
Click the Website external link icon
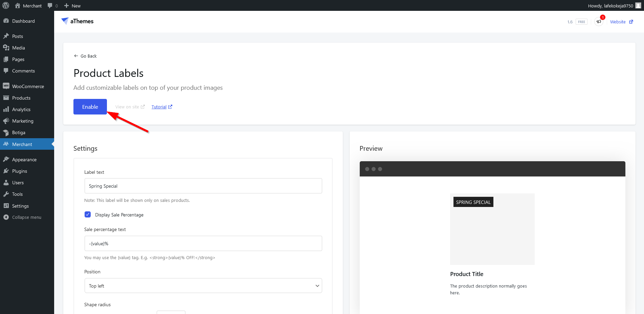tap(631, 22)
